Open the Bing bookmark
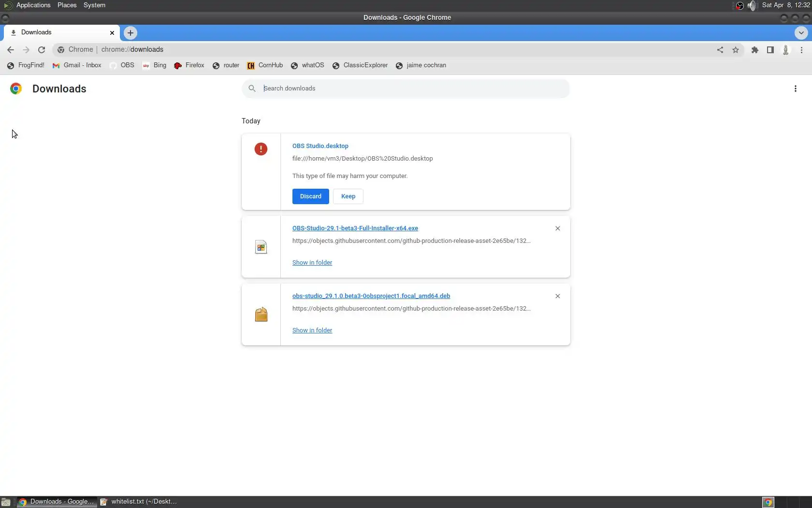This screenshot has width=812, height=508. [155, 65]
